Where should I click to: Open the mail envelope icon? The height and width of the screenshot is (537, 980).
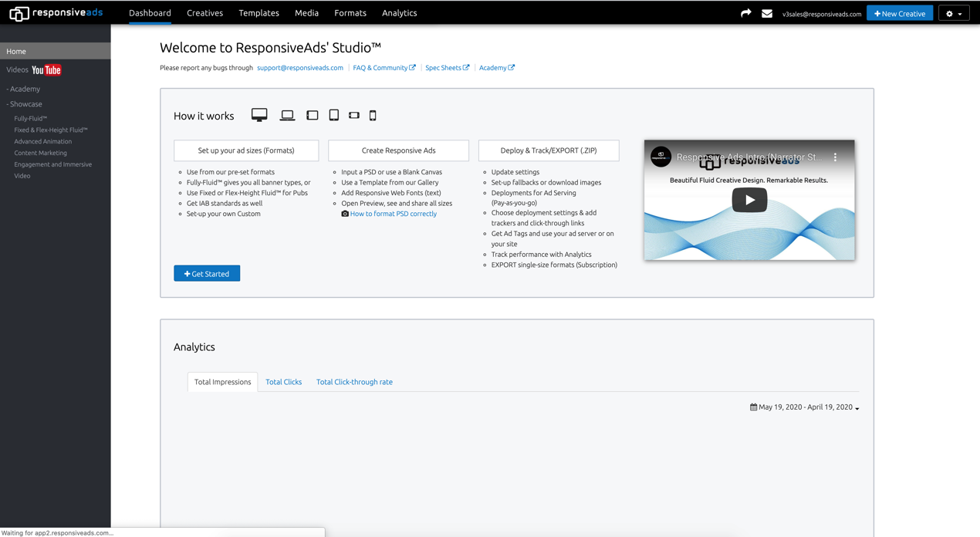pos(767,13)
